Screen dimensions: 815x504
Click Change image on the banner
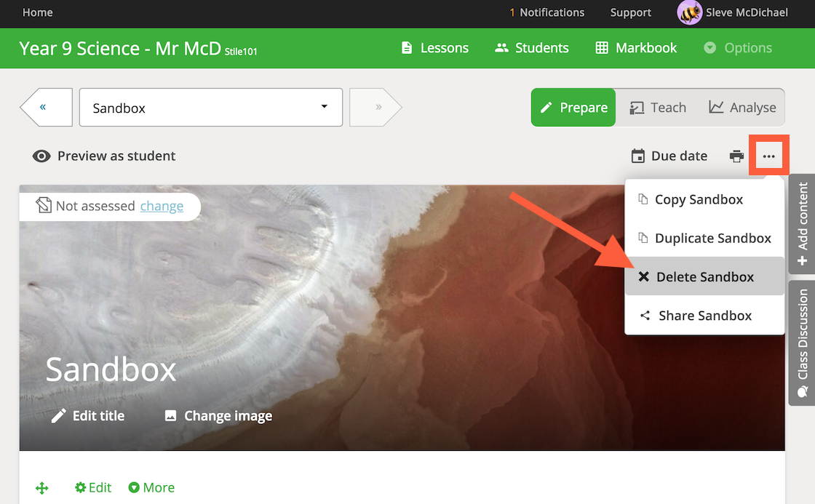click(218, 416)
